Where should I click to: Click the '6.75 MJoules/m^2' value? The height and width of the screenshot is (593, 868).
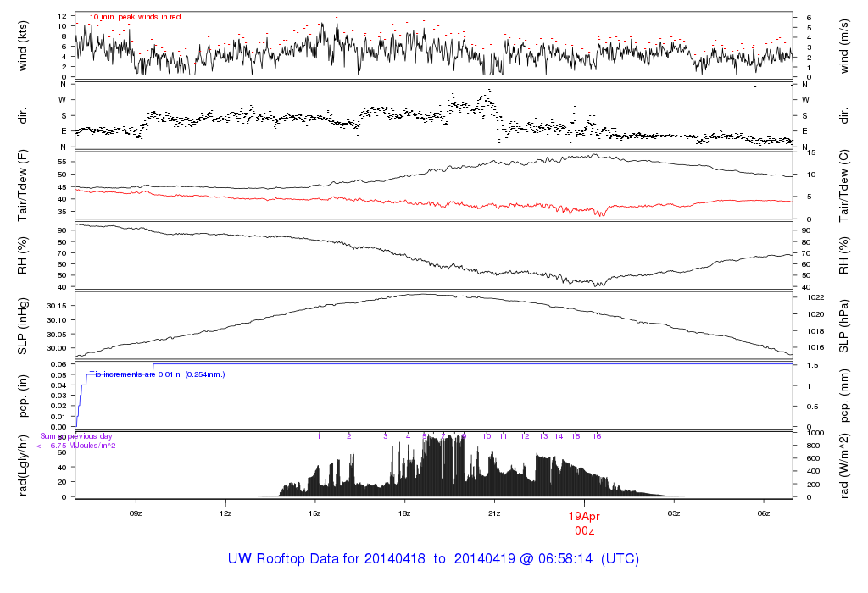pos(83,446)
